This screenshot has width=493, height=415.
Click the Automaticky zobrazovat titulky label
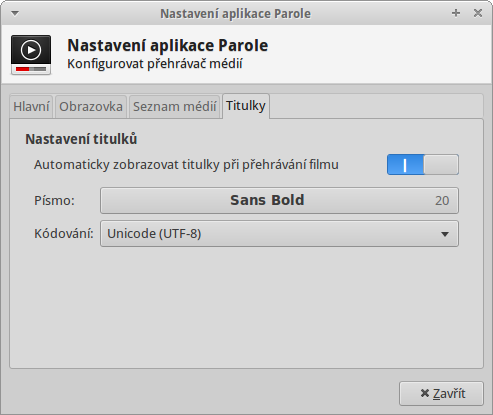[x=186, y=165]
